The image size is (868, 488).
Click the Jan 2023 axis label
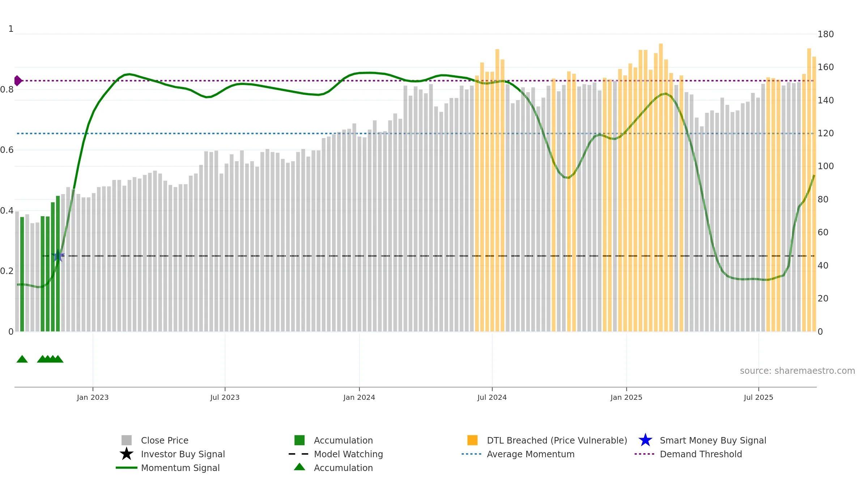(x=93, y=398)
